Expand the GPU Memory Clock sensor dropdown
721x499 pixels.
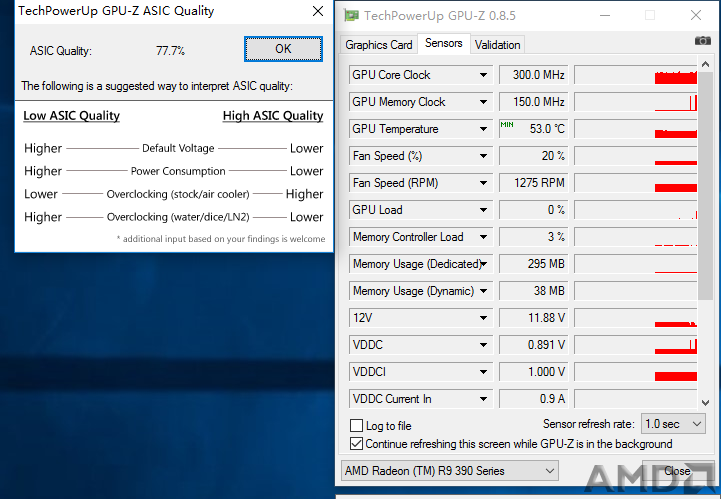[x=483, y=102]
